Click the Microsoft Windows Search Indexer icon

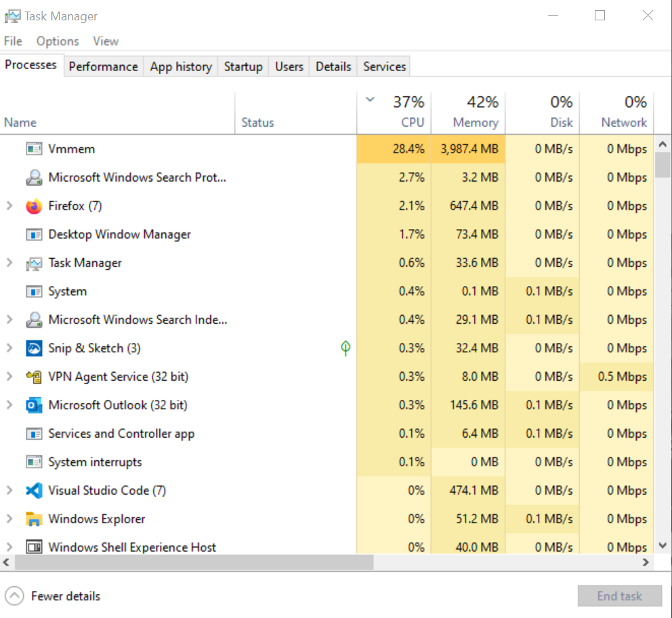point(34,320)
